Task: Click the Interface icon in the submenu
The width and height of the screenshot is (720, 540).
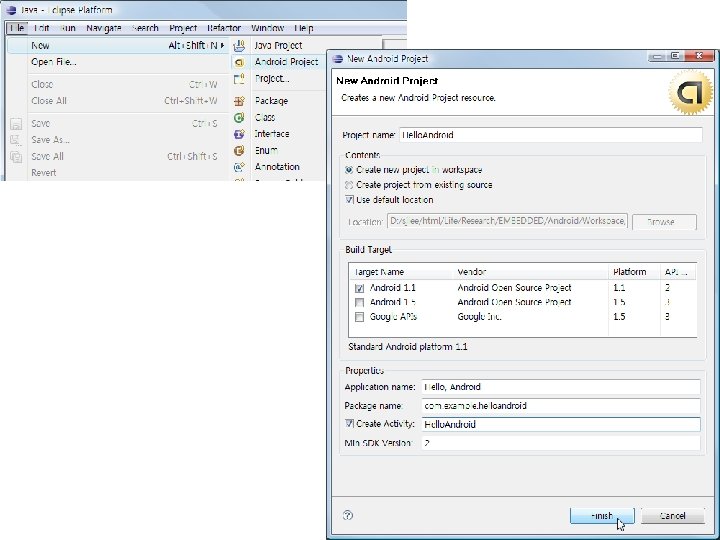Action: tap(239, 134)
